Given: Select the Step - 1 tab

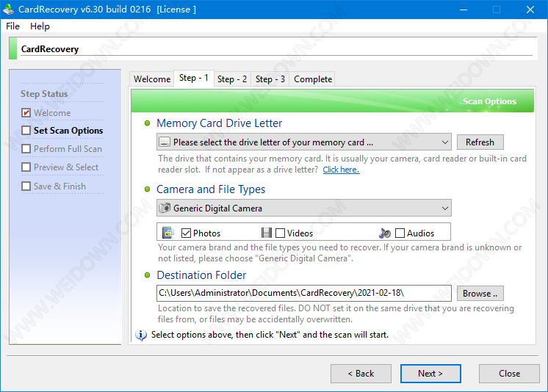Looking at the screenshot, I should [194, 78].
